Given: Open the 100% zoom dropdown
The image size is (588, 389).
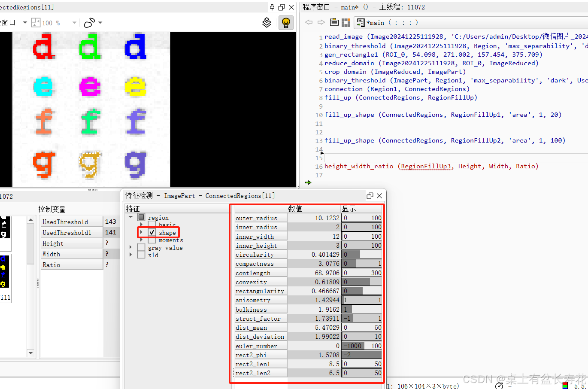Looking at the screenshot, I should [x=74, y=22].
